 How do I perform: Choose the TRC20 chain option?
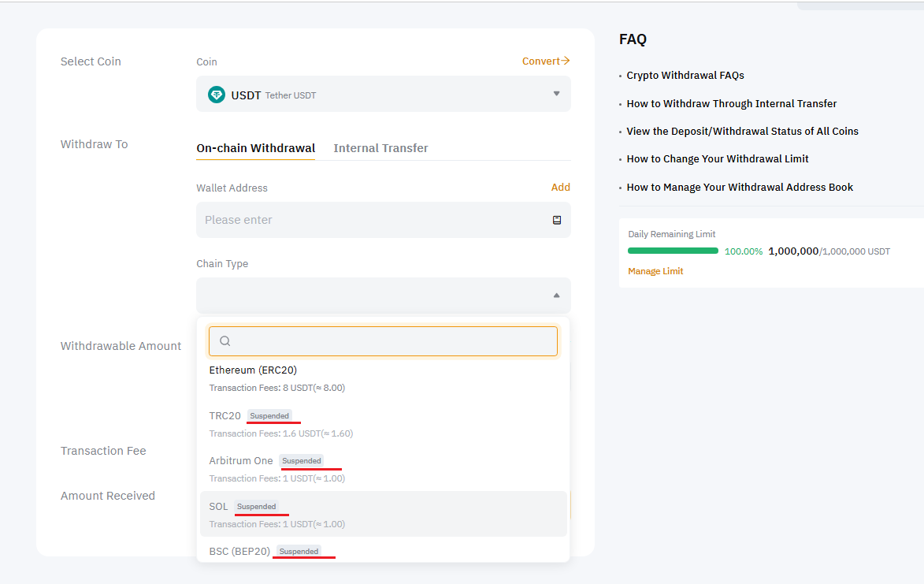pyautogui.click(x=225, y=416)
